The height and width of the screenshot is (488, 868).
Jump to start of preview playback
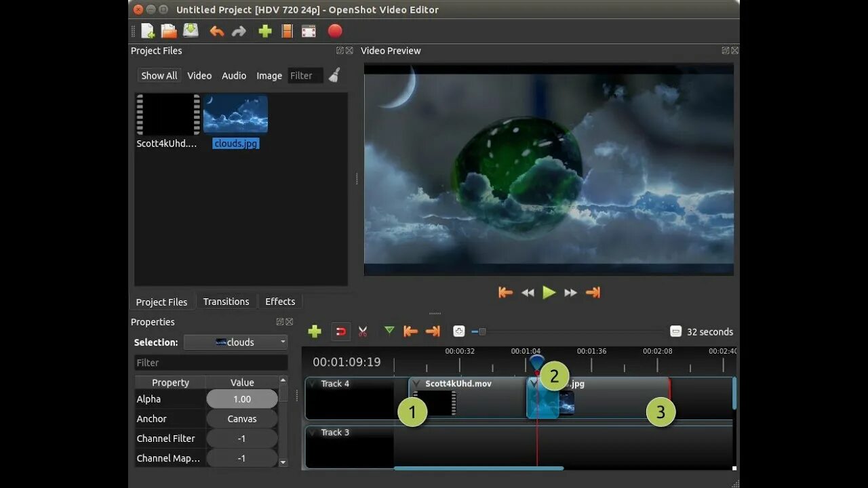pos(505,293)
